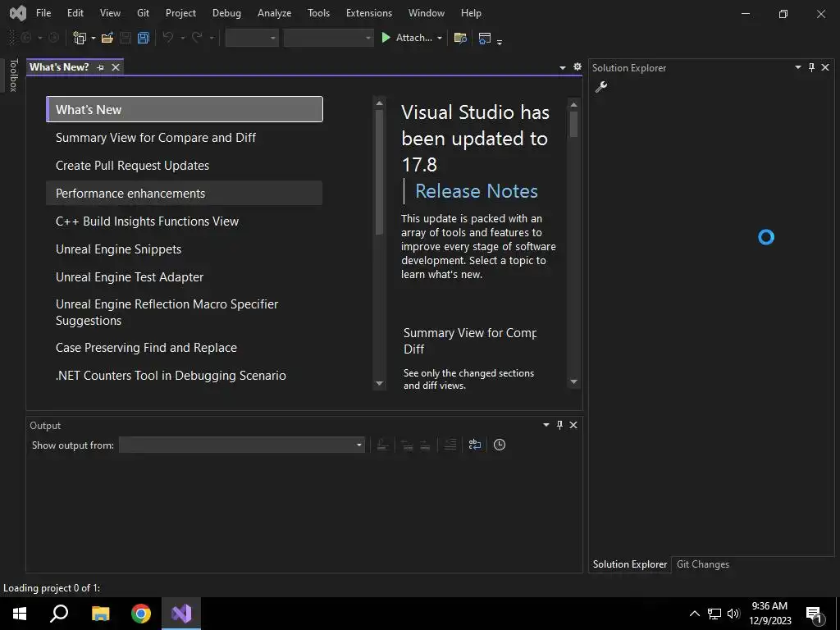Open the Find in Files folder icon
The image size is (840, 630).
pyautogui.click(x=460, y=38)
